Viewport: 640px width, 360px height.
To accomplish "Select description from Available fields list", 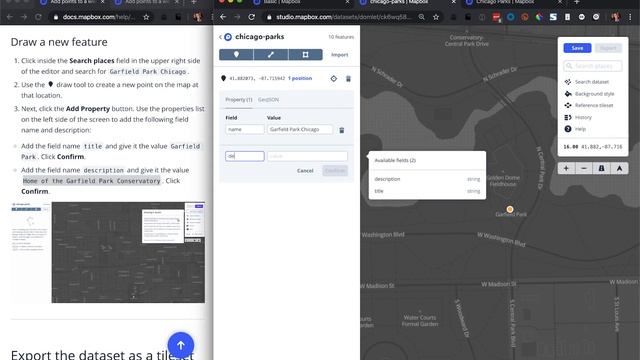I will [x=427, y=179].
